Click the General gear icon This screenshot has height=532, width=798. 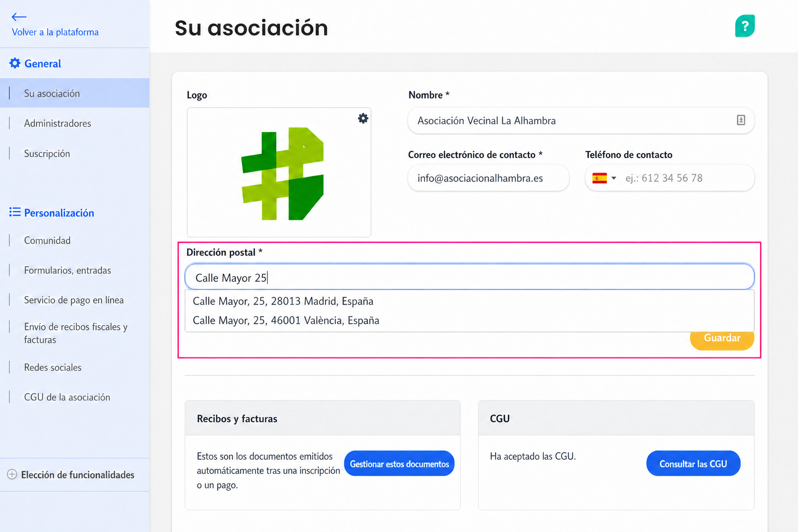click(15, 63)
